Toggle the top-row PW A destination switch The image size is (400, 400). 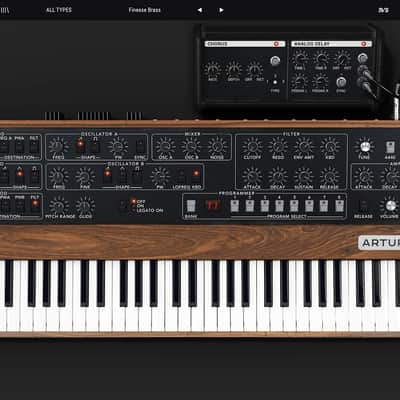pyautogui.click(x=20, y=147)
